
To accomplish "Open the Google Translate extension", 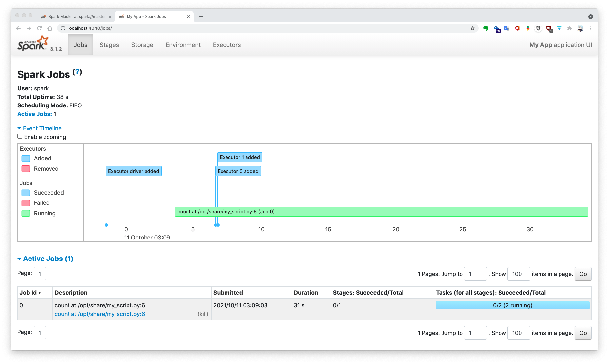I will 506,29.
